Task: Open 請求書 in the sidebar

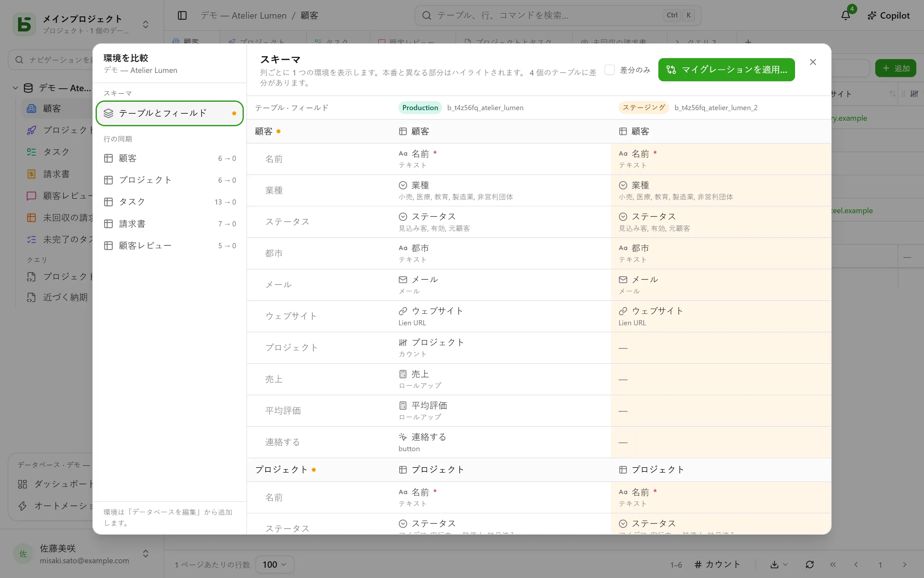Action: coord(56,174)
